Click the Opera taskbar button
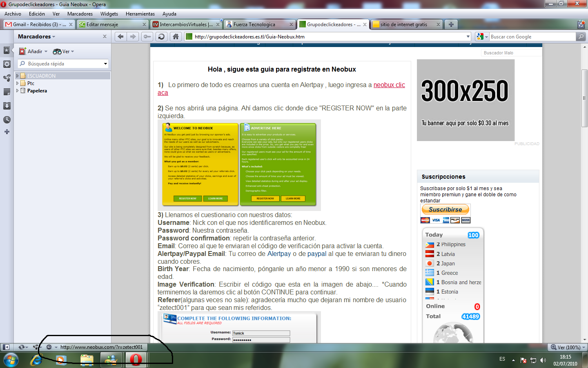Viewport: 588px width, 368px height. click(x=136, y=360)
